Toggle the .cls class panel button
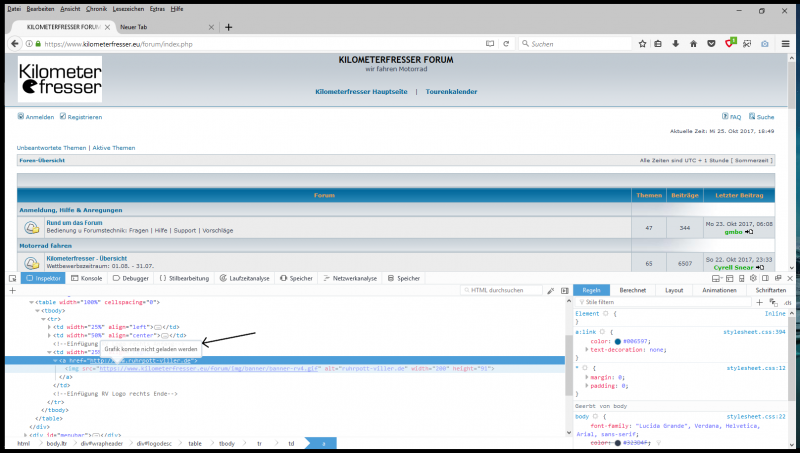Viewport: 800px width, 453px height. tap(785, 301)
